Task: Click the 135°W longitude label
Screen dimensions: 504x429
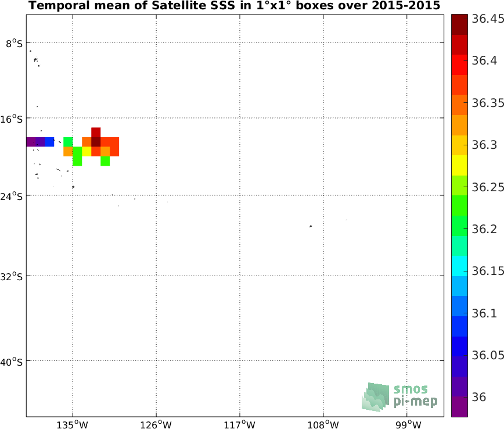Action: click(x=73, y=424)
